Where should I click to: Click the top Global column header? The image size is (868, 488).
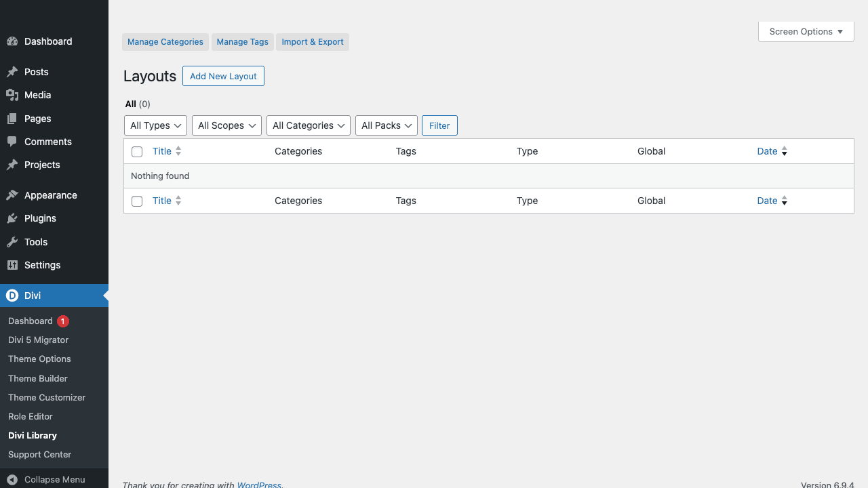point(652,151)
